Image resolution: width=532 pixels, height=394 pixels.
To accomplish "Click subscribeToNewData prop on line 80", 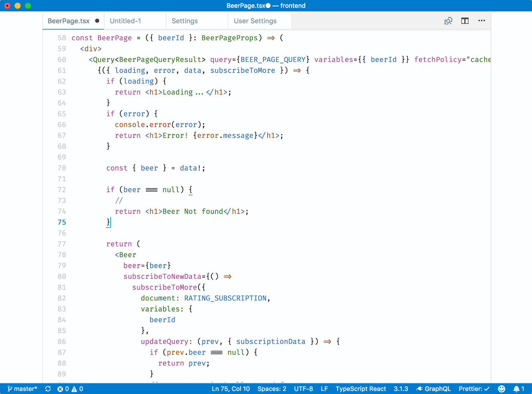I will 162,277.
